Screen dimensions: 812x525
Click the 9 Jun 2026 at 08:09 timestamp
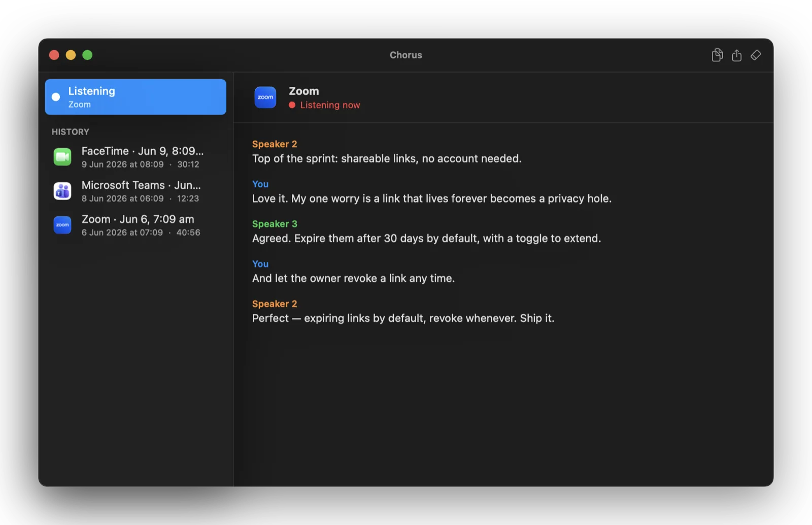pos(123,165)
